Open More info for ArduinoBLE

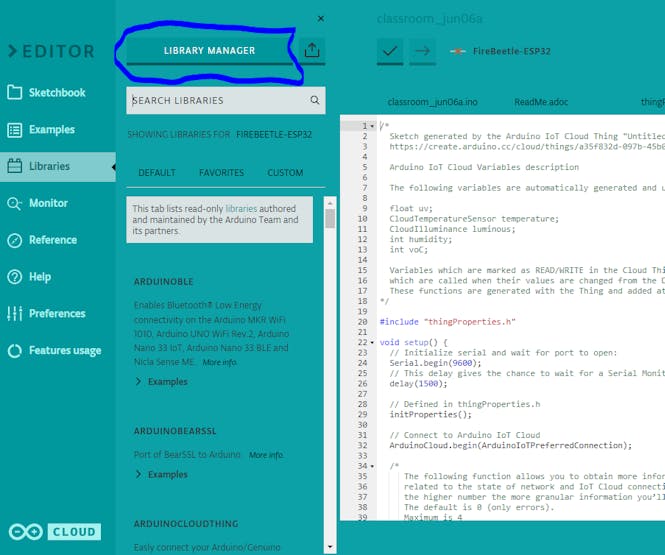(220, 363)
